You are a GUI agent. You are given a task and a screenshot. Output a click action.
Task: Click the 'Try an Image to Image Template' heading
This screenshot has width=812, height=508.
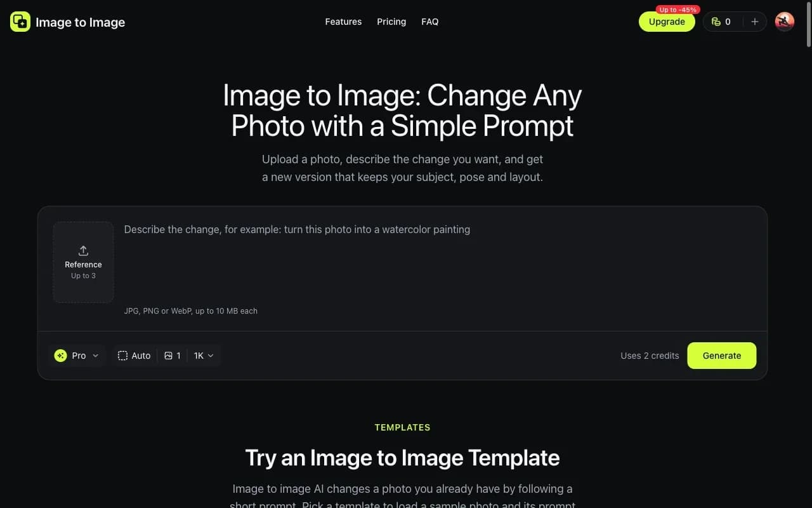(x=402, y=458)
